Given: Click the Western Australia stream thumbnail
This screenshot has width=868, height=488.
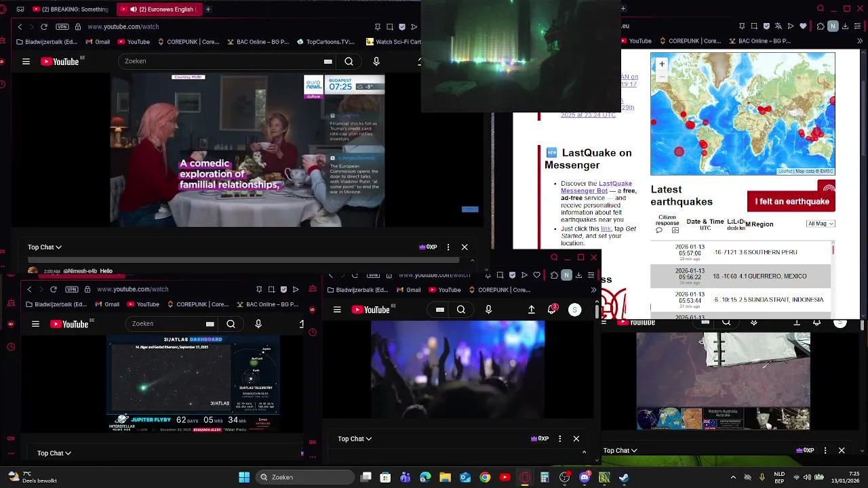Looking at the screenshot, I should point(723,418).
